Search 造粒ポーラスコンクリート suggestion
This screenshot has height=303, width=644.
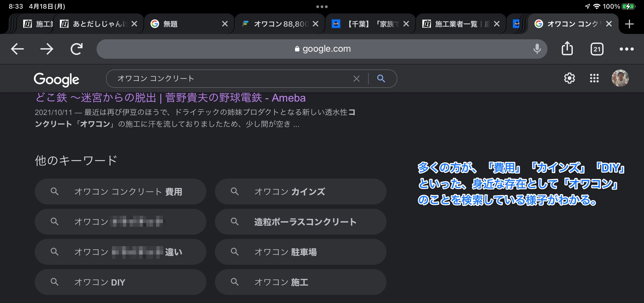(301, 222)
